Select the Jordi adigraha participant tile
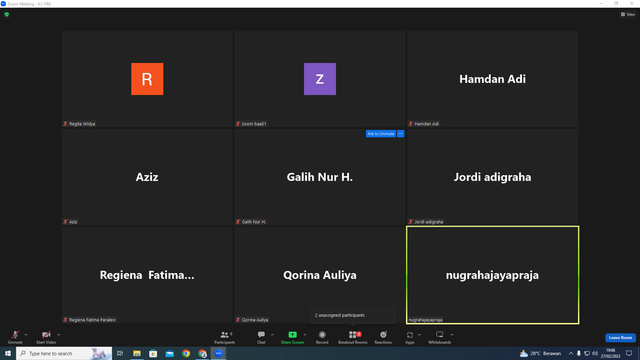Image resolution: width=640 pixels, height=360 pixels. [x=492, y=177]
